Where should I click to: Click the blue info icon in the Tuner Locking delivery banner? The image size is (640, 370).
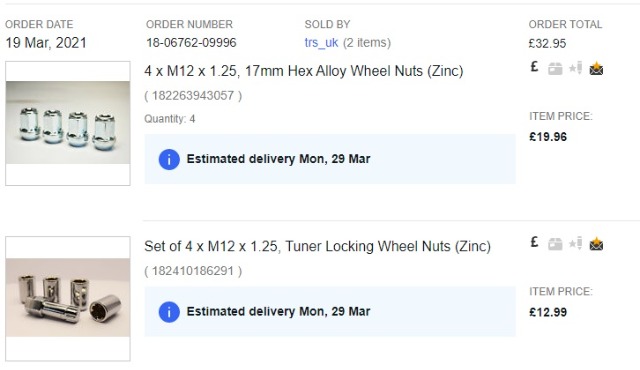(x=169, y=312)
